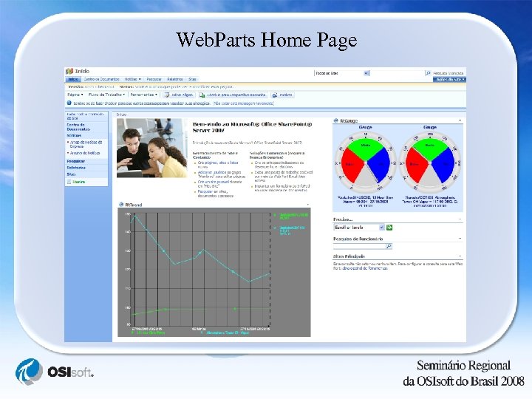Open Sites Principais web part menu arrow
The height and width of the screenshot is (399, 532).
click(460, 256)
